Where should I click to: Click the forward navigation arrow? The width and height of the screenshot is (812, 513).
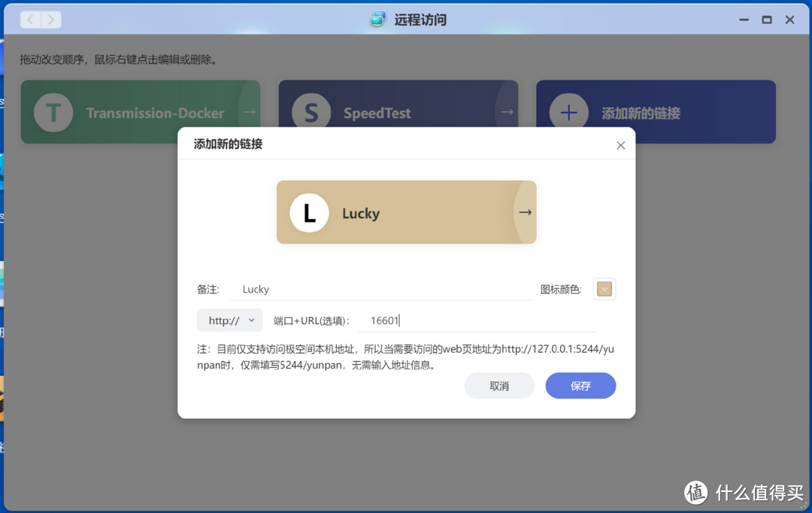[x=50, y=20]
